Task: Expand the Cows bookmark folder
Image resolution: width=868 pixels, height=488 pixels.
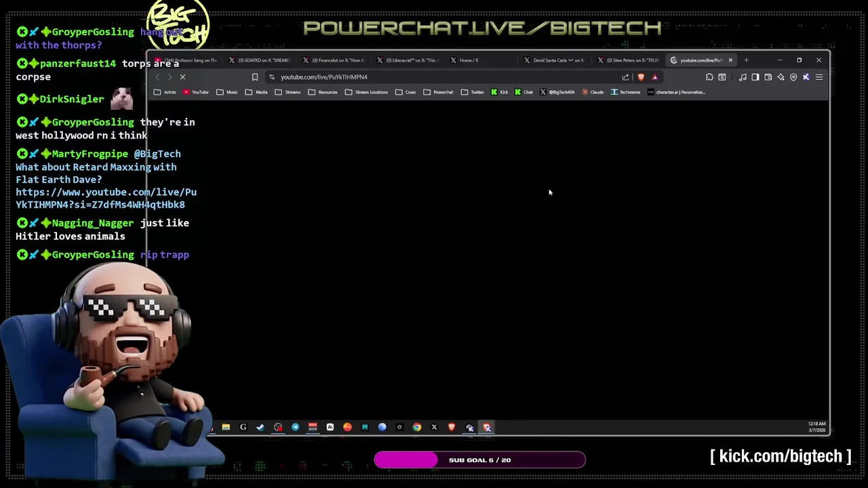Action: (x=406, y=92)
